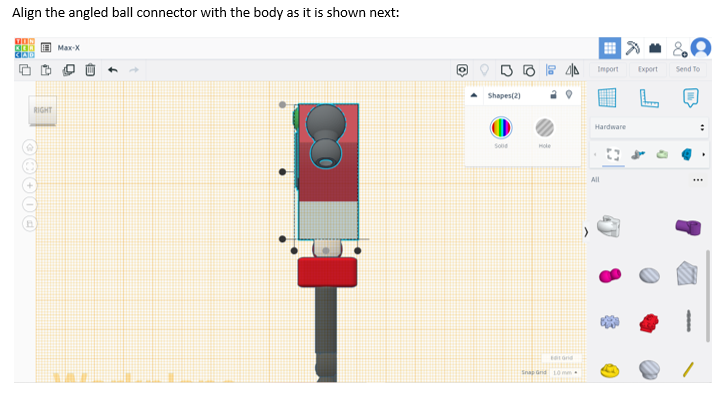
Task: Choose the Hole striped swatch
Action: coord(544,128)
